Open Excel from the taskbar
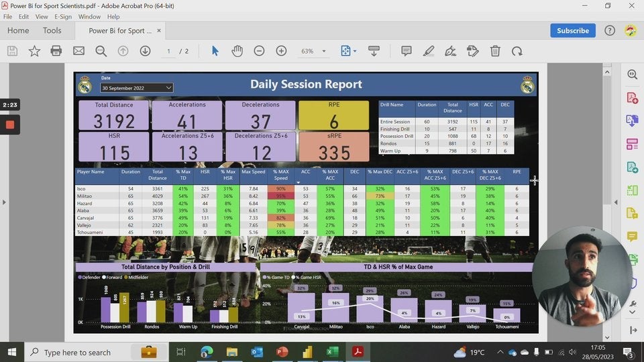 (332, 352)
